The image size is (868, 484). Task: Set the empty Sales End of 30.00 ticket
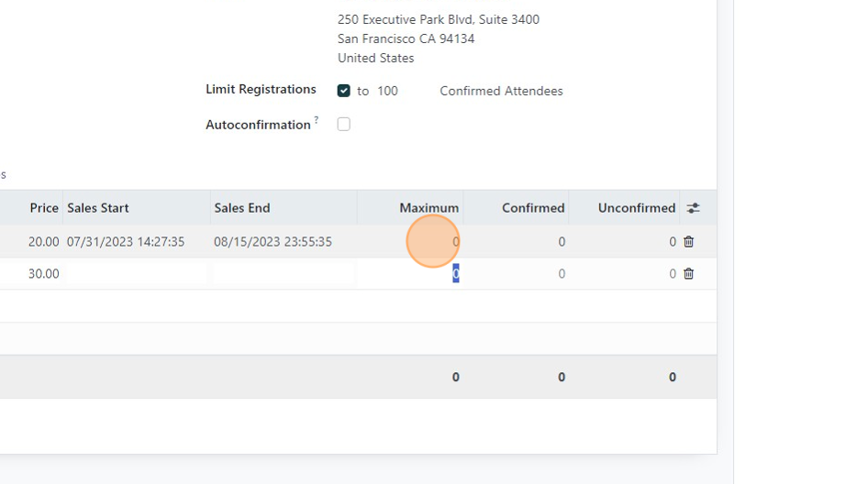(284, 274)
